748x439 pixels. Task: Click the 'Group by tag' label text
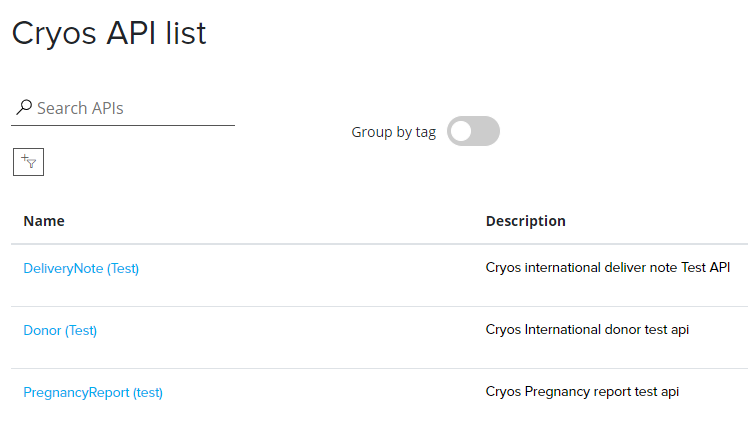tap(393, 132)
